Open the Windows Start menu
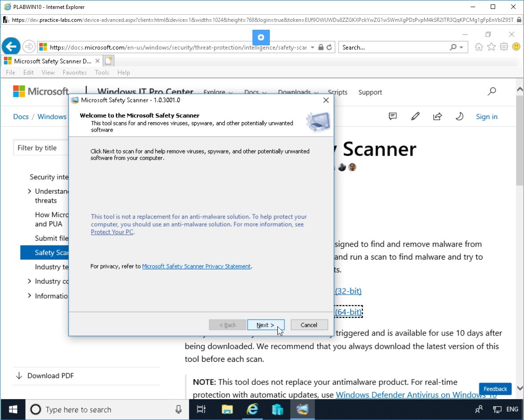 tap(13, 409)
